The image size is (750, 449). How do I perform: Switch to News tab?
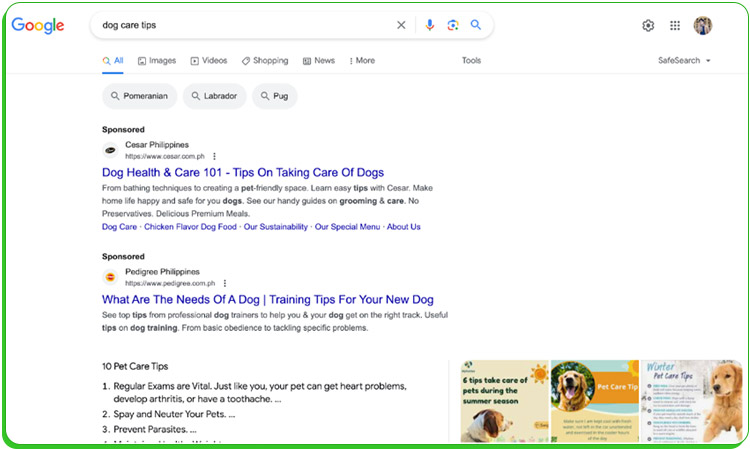[x=319, y=61]
